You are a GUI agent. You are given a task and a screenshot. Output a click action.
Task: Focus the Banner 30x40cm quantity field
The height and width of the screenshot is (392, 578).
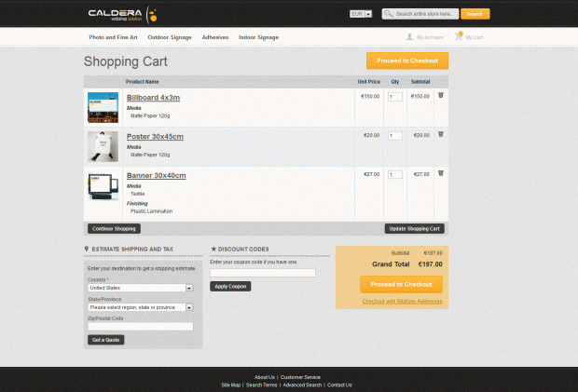coord(395,175)
